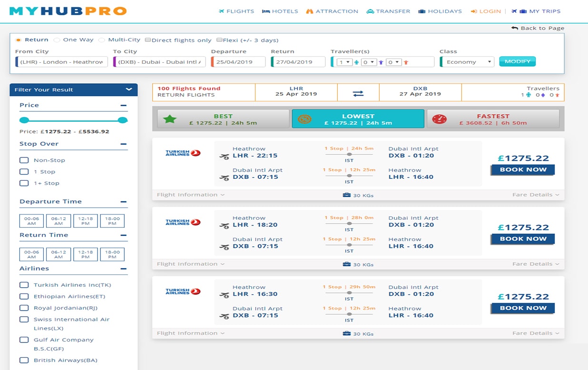
Task: Click Back to Page link
Action: 538,28
